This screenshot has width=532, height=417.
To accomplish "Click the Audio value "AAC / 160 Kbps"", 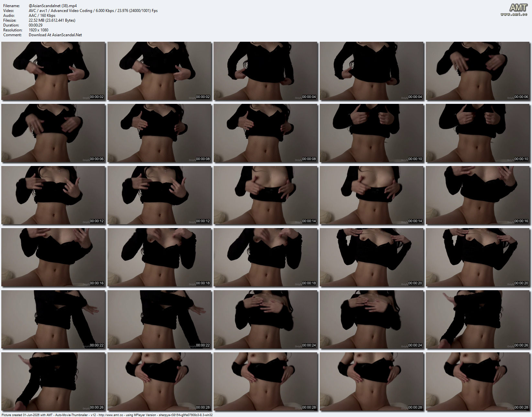I will pyautogui.click(x=42, y=16).
